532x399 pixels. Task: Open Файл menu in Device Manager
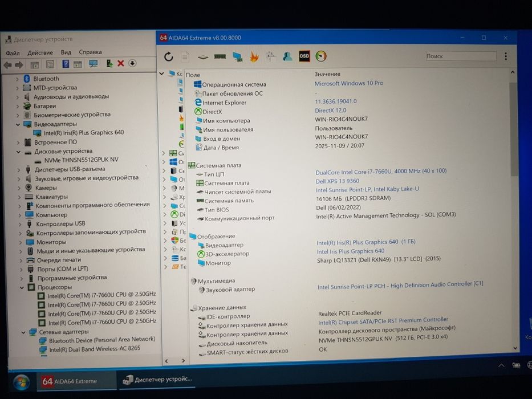coord(13,53)
